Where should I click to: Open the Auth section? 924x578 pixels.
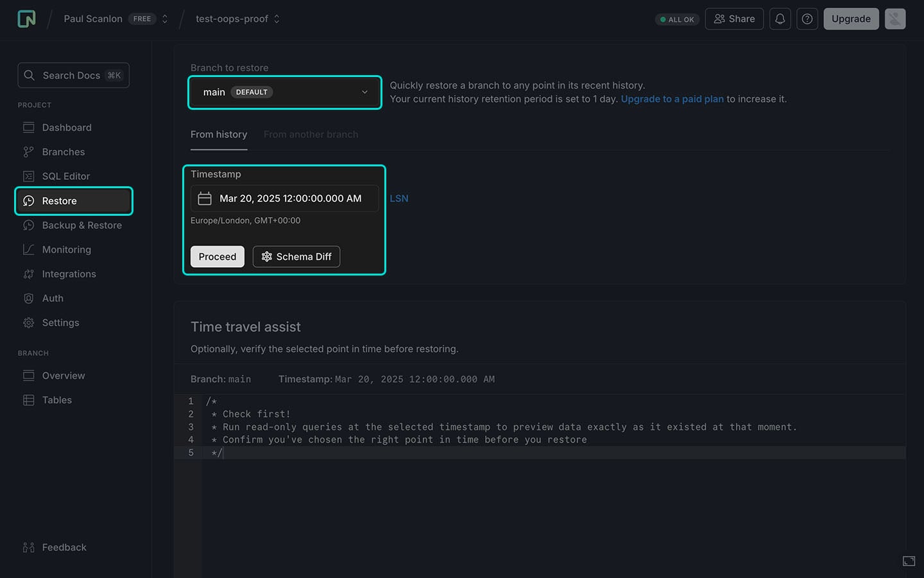pyautogui.click(x=51, y=298)
